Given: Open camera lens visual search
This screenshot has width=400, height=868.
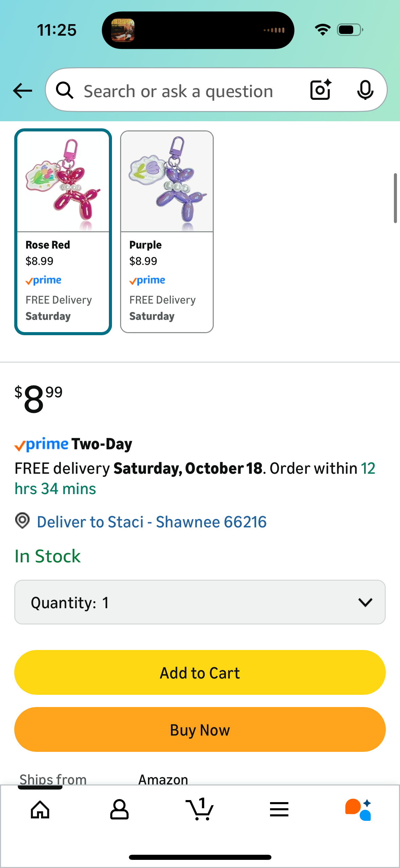Looking at the screenshot, I should [x=320, y=90].
